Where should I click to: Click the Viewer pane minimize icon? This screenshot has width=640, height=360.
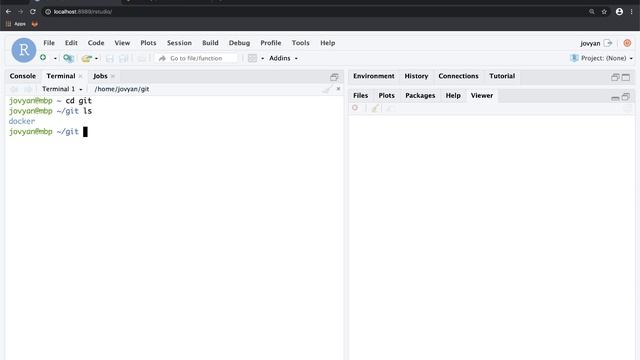615,98
